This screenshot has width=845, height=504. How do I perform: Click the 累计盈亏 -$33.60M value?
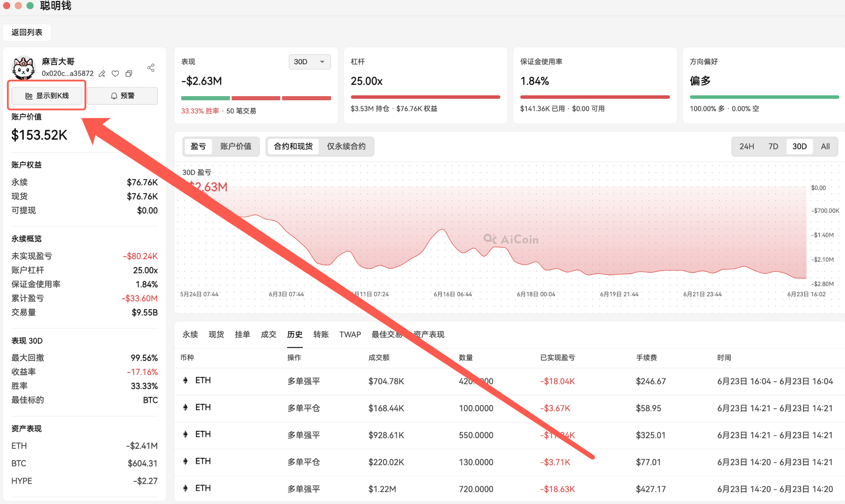[140, 299]
